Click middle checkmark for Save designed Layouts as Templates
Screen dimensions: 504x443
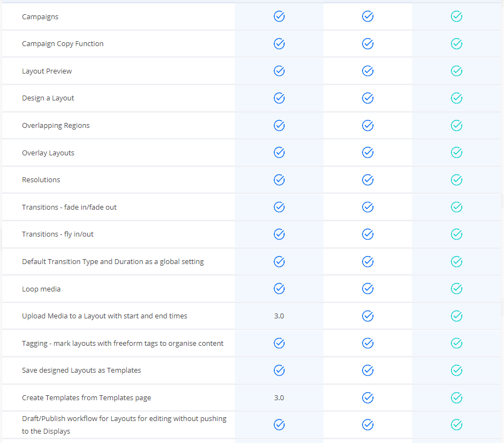coord(368,371)
